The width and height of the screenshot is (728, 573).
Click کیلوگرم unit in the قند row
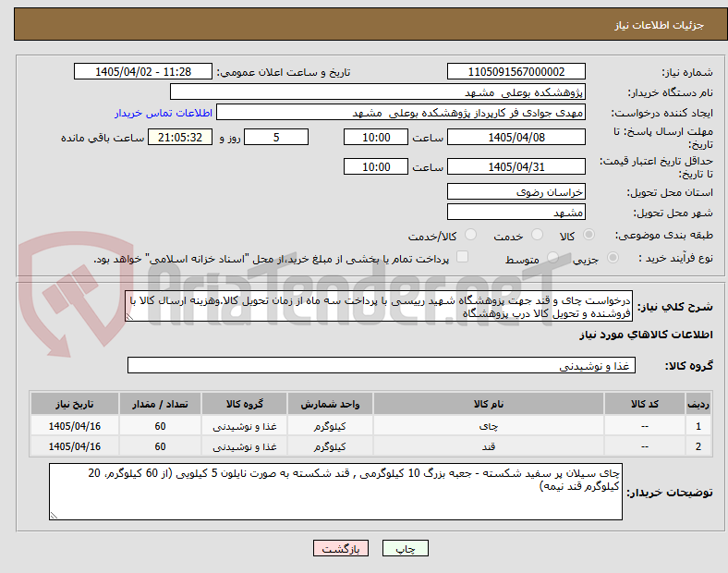click(330, 446)
